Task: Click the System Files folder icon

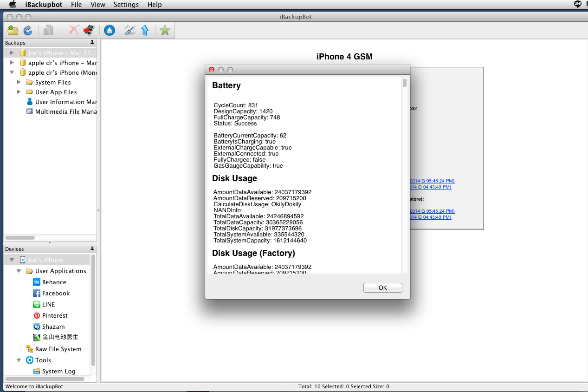Action: click(x=30, y=82)
